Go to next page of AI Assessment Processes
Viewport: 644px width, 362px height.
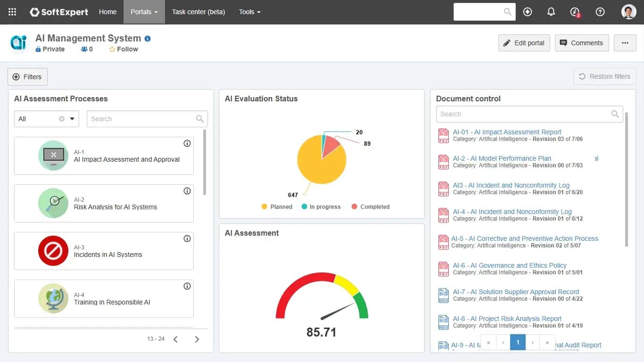point(197,339)
